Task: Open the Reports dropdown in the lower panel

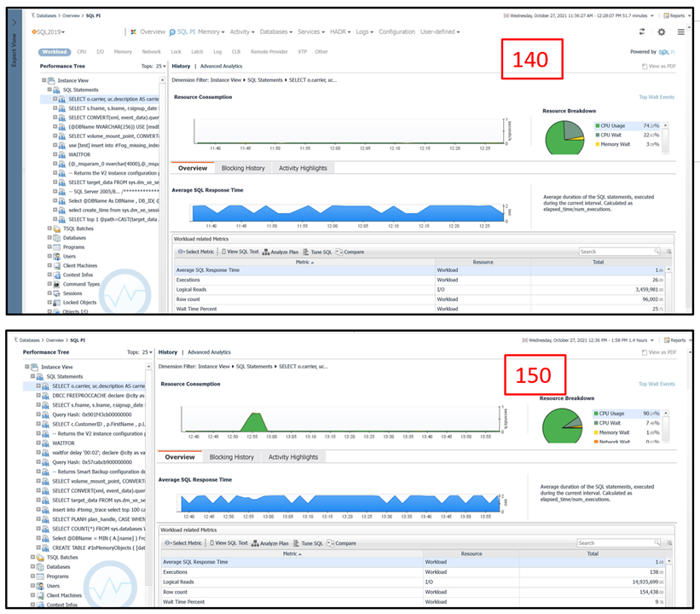Action: coord(677,340)
